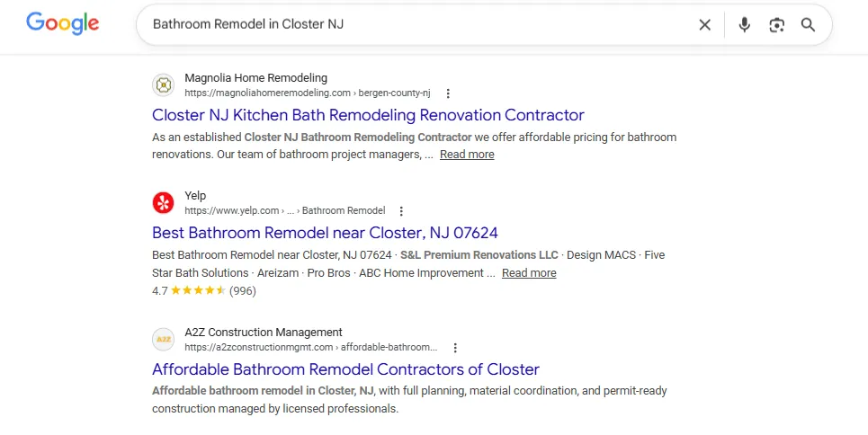
Task: Open Closter NJ Kitchen Bath Remodeling link
Action: point(368,115)
